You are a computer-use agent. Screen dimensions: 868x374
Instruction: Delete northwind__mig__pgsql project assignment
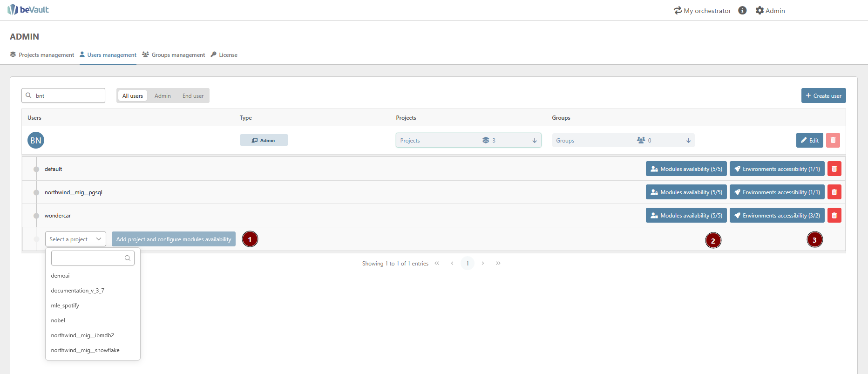[x=834, y=192]
